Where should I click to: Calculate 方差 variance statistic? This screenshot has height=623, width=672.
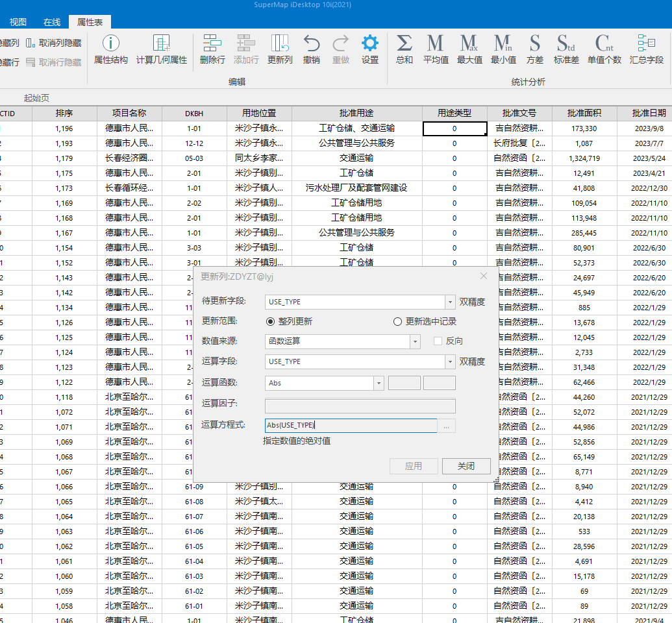click(534, 49)
